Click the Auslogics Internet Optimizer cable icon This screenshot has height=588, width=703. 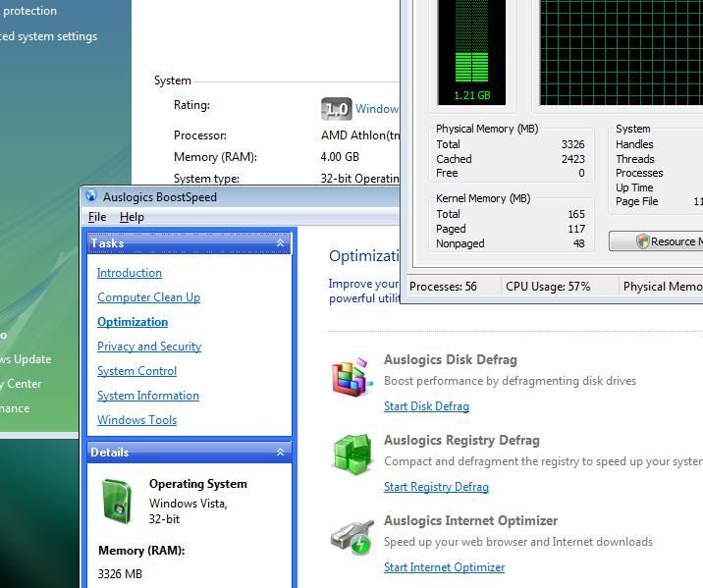pos(352,537)
